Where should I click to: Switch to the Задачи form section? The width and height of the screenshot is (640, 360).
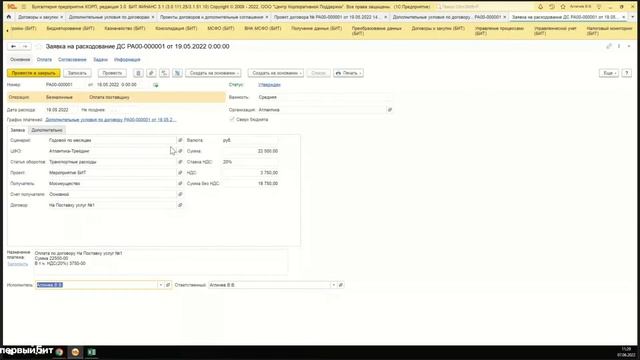[100, 60]
